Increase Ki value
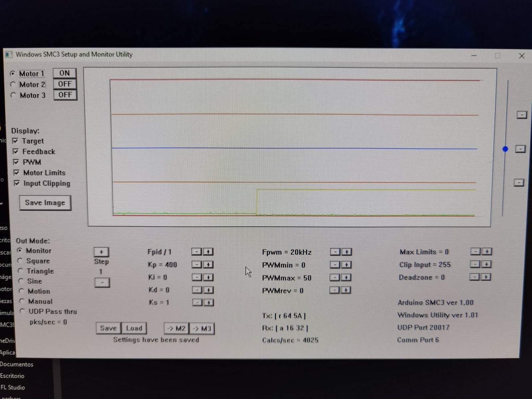Viewport: 532px width, 399px height. [208, 277]
